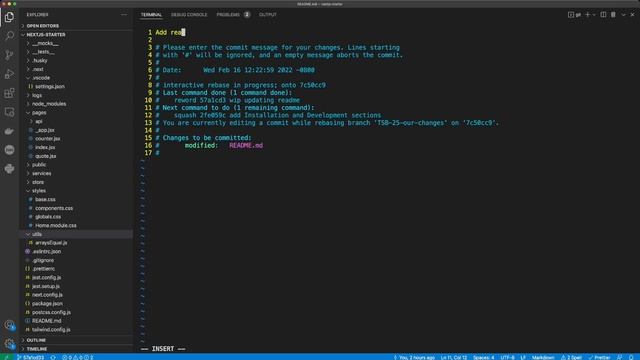Open index.jsx file
This screenshot has width=640, height=360.
click(x=45, y=147)
